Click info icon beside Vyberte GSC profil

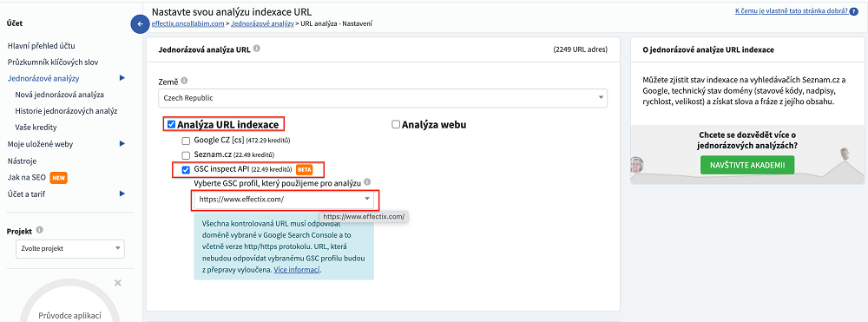[367, 182]
